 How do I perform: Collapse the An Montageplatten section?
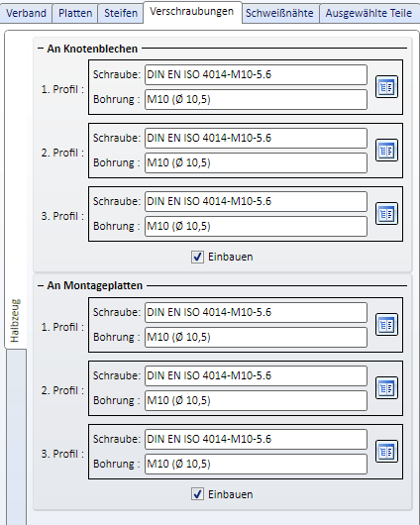click(x=41, y=285)
